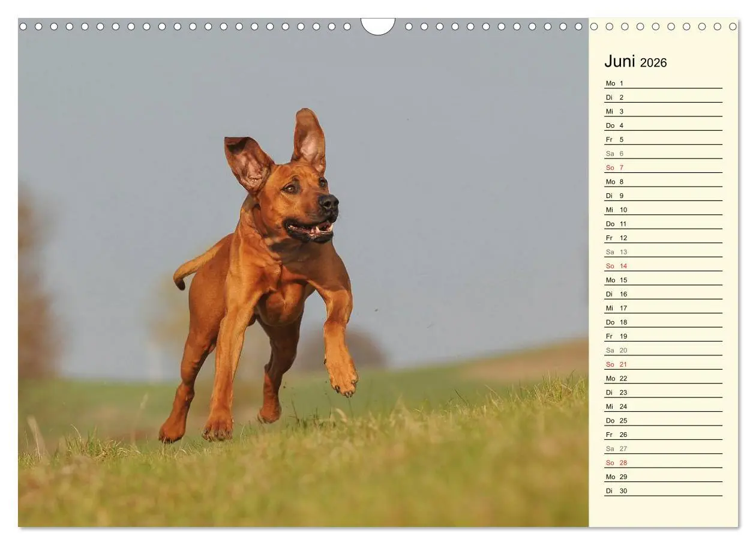The height and width of the screenshot is (545, 756).
Task: Select the row 'Di 2'
Action: (x=663, y=97)
